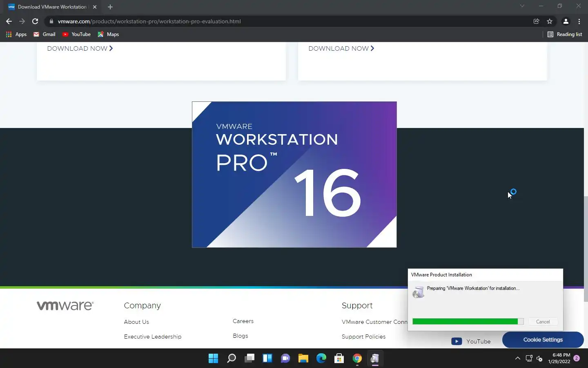
Task: Switch to Chrome on the taskbar
Action: coord(357,359)
